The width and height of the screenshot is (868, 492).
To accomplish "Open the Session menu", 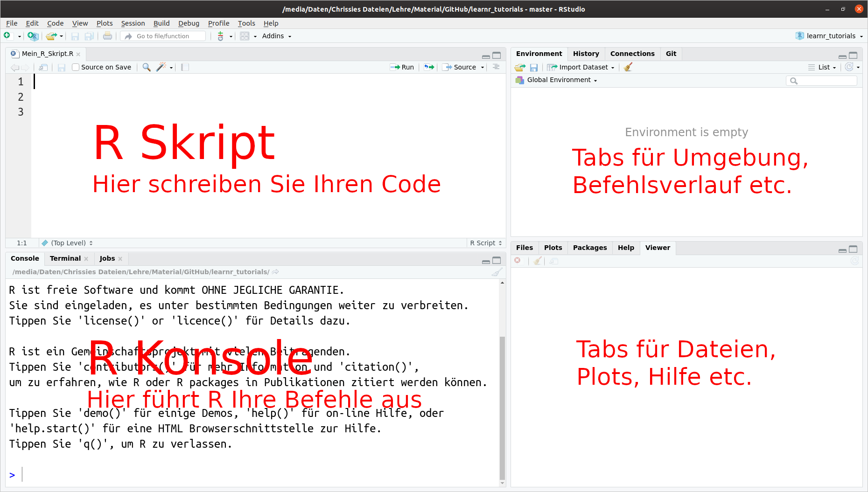I will click(133, 23).
